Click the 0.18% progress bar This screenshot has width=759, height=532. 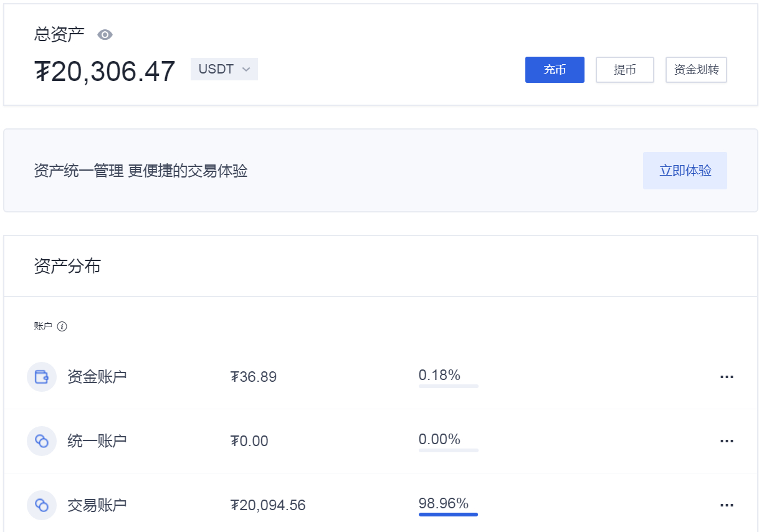449,386
